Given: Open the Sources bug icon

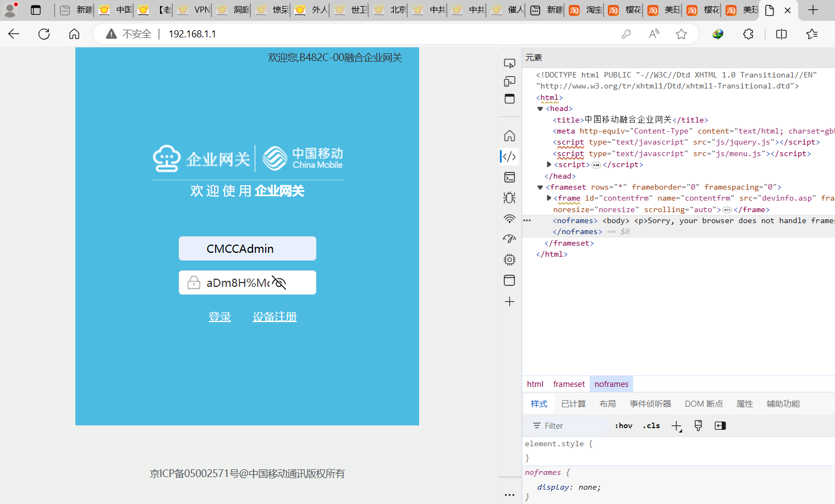Looking at the screenshot, I should pos(509,198).
